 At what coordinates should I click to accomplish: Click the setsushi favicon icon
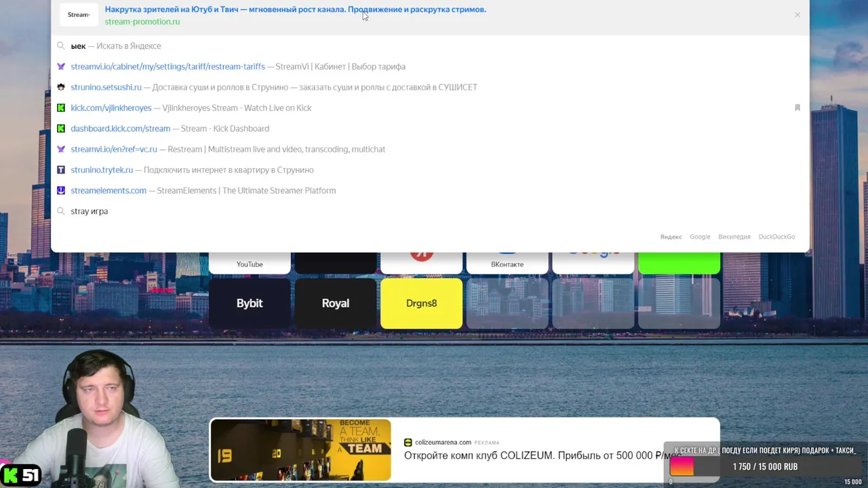61,87
